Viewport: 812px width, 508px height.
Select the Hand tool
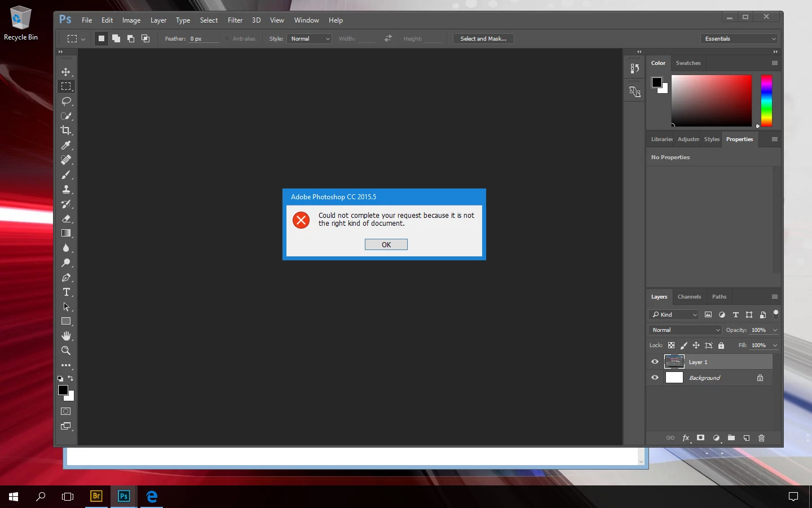coord(66,336)
